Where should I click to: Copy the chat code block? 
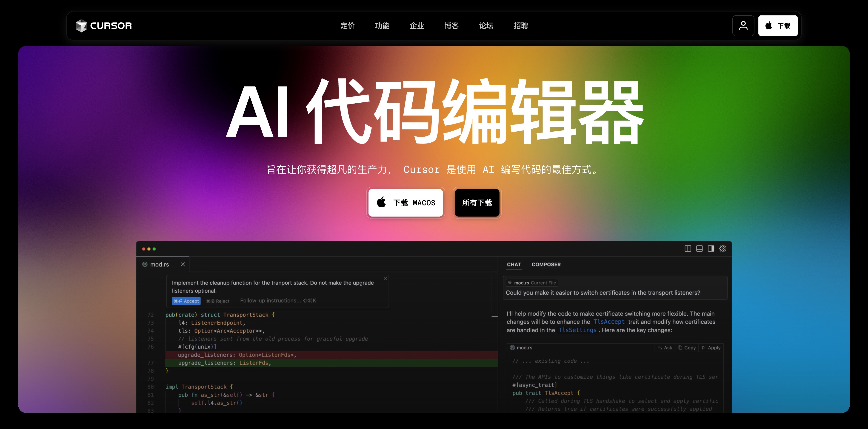[687, 348]
